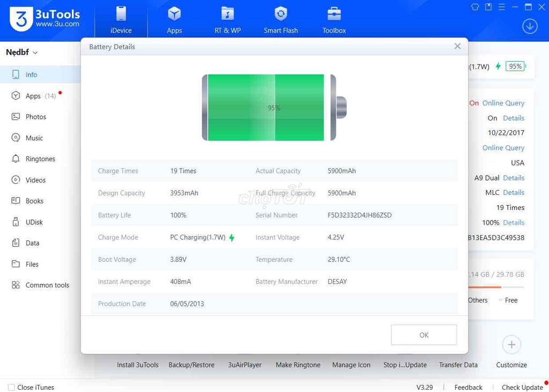The image size is (549, 392).
Task: Select the Info tab in the sidebar
Action: (x=31, y=74)
